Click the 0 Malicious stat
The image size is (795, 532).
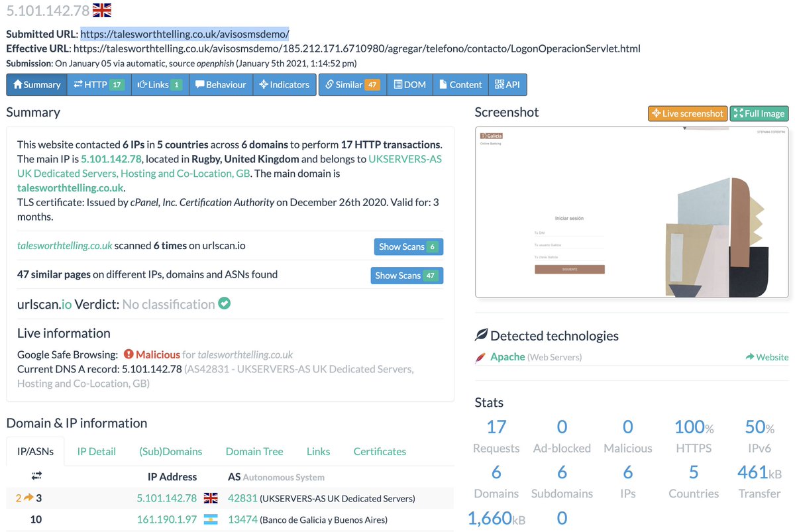click(628, 437)
